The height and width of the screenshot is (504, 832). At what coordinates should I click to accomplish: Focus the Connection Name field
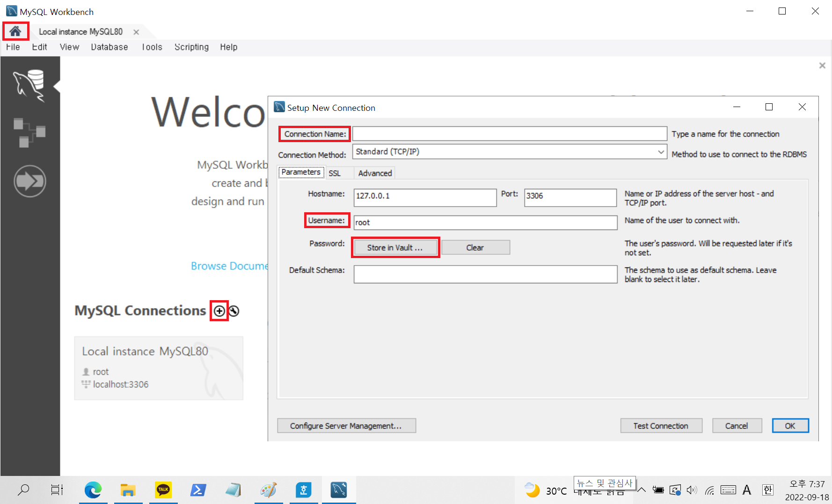click(509, 134)
